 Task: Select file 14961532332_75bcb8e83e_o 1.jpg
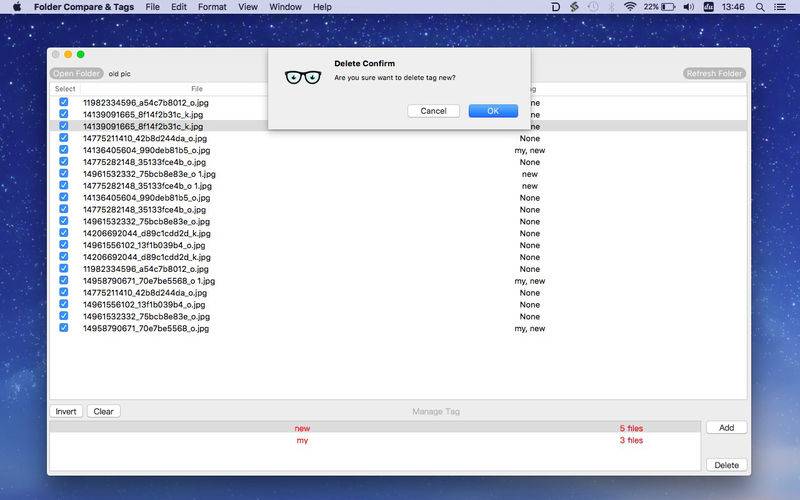point(149,174)
